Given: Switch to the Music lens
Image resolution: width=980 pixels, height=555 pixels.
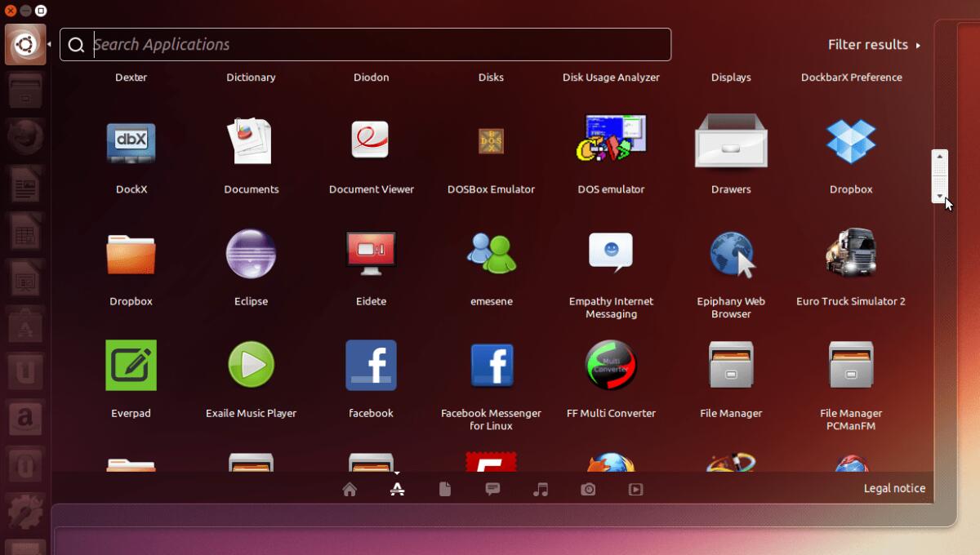Looking at the screenshot, I should pos(540,488).
